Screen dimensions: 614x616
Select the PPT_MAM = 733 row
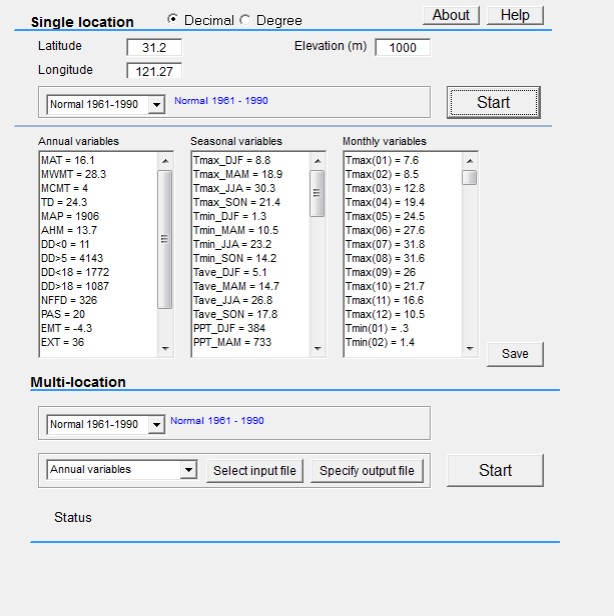[x=251, y=342]
